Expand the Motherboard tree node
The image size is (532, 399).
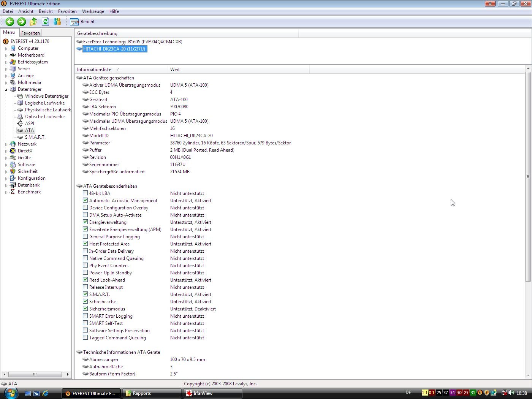[x=6, y=55]
